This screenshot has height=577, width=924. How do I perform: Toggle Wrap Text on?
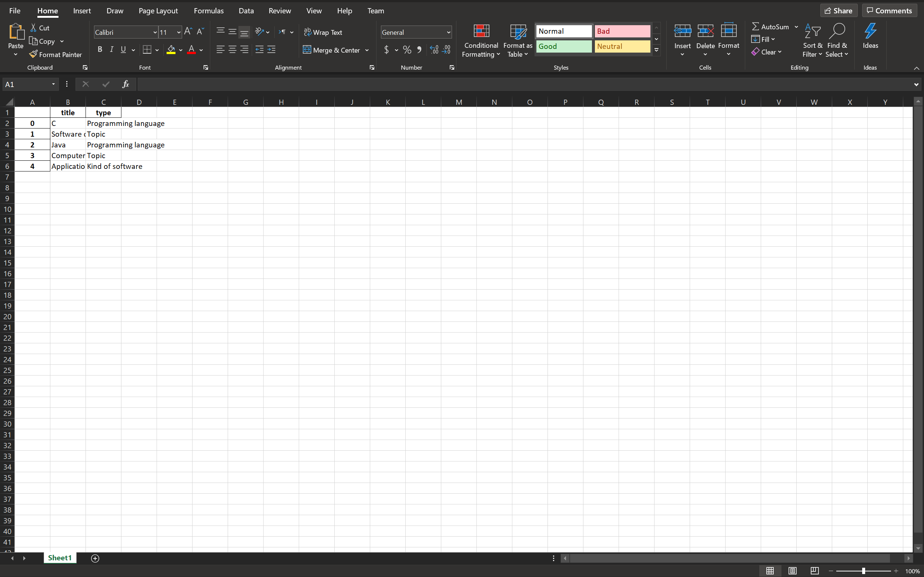click(x=323, y=33)
